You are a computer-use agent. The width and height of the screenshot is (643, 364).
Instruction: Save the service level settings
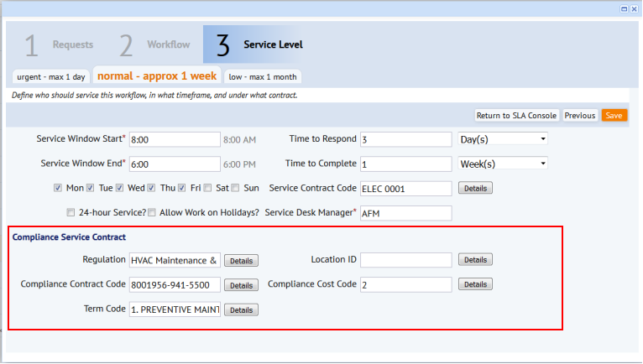(614, 115)
